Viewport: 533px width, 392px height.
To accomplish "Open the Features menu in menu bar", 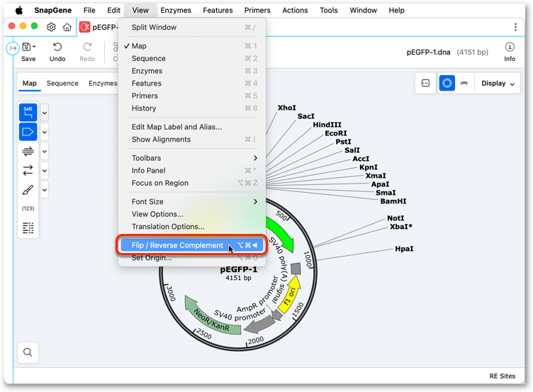I will pyautogui.click(x=218, y=10).
